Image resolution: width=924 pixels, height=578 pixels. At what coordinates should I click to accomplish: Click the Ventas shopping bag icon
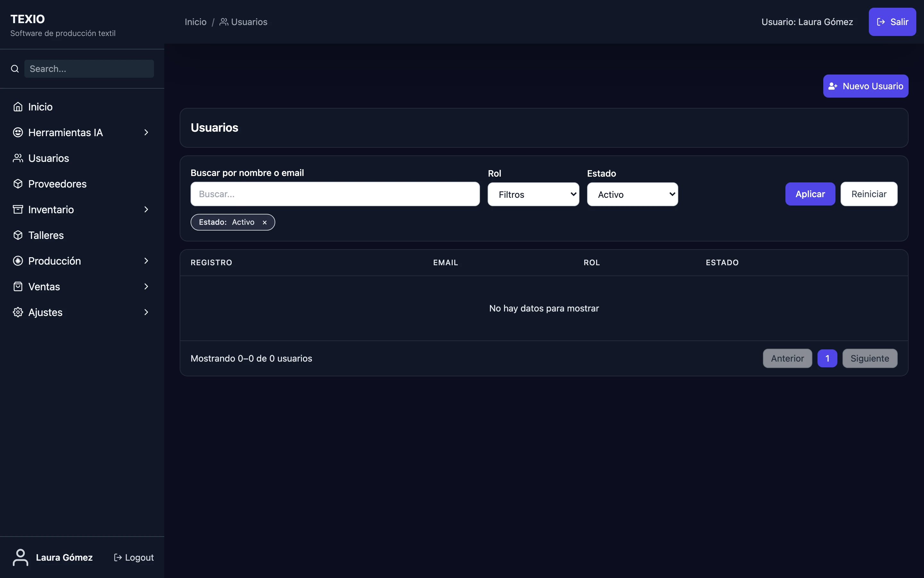point(18,286)
